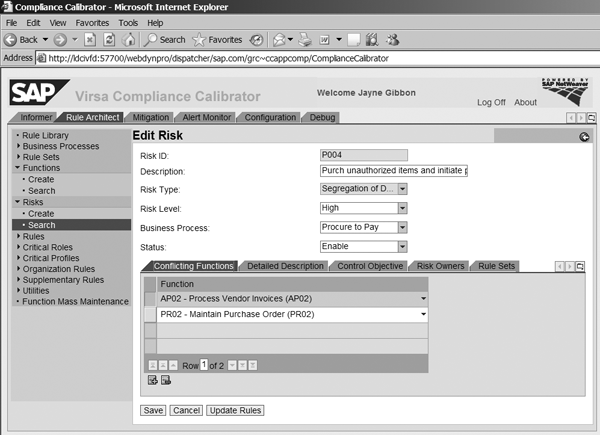600x435 pixels.
Task: Click the Edit with Word icon
Action: [324, 39]
